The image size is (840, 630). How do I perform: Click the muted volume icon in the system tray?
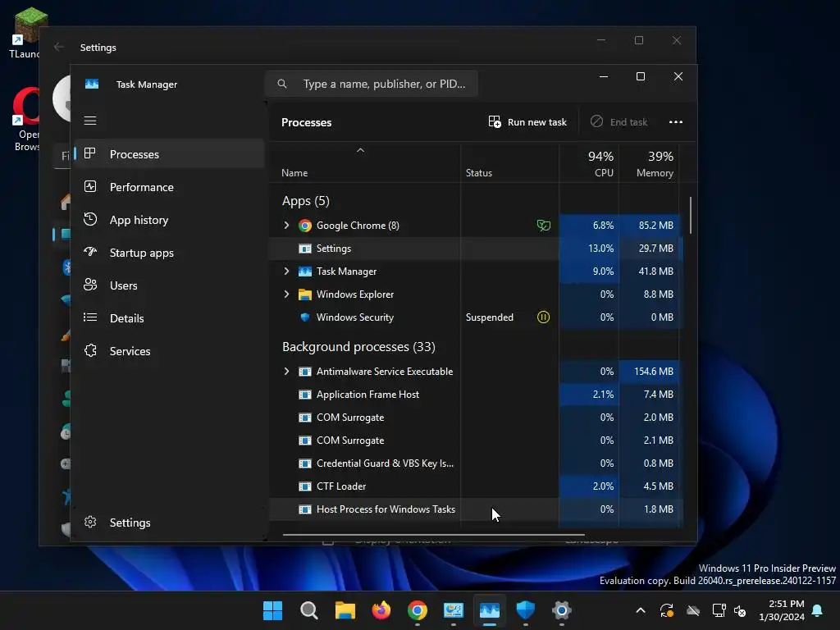click(x=741, y=610)
